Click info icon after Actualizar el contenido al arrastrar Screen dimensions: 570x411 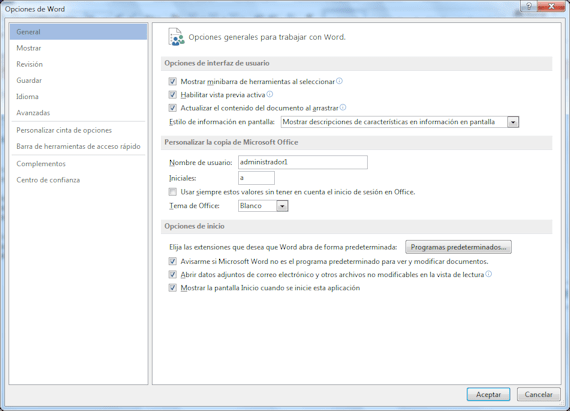click(343, 107)
